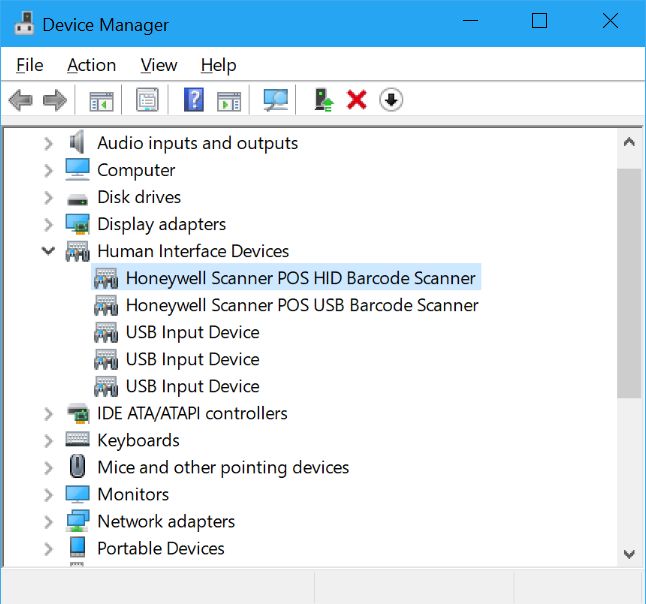The image size is (646, 604).
Task: Click the Monitors category icon
Action: coord(77,494)
